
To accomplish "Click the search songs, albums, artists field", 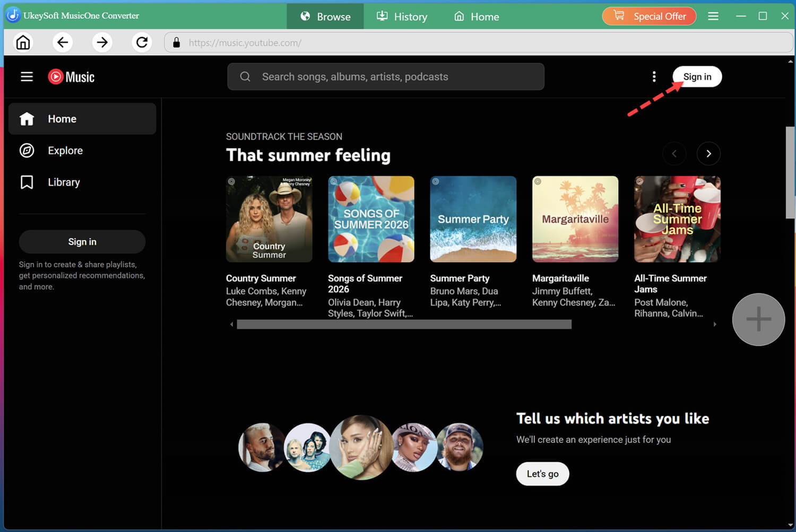I will 386,77.
